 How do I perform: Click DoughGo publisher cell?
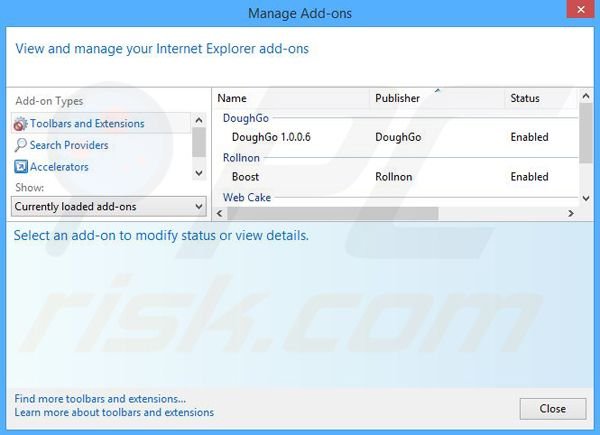398,137
